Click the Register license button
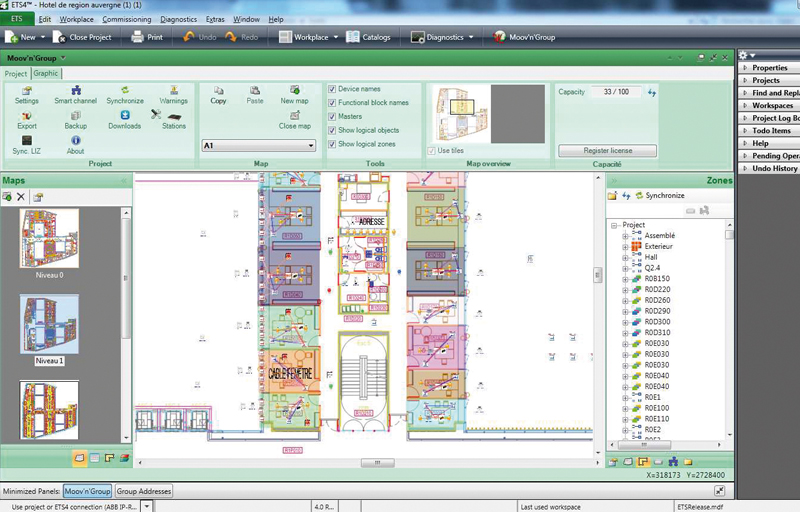Viewport: 800px width, 512px height. click(608, 151)
